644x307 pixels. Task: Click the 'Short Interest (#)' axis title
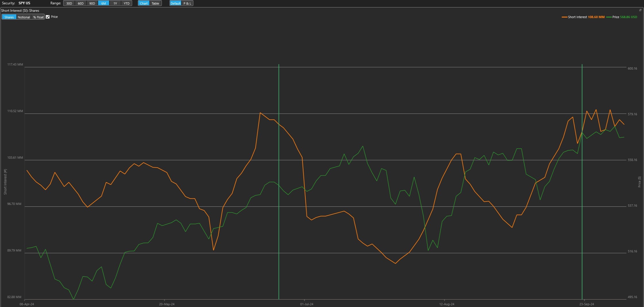tap(5, 182)
